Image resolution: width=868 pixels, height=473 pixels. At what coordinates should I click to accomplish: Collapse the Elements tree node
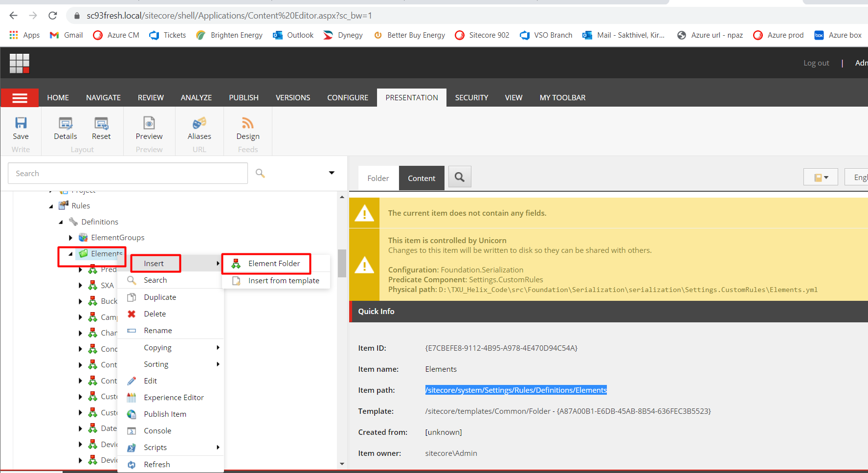pos(70,254)
